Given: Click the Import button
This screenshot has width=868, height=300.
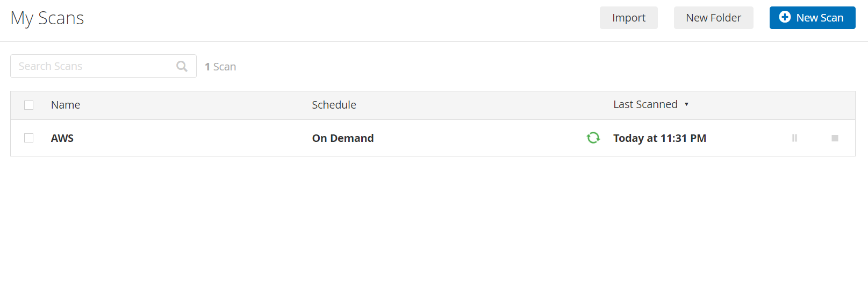Looking at the screenshot, I should tap(628, 18).
